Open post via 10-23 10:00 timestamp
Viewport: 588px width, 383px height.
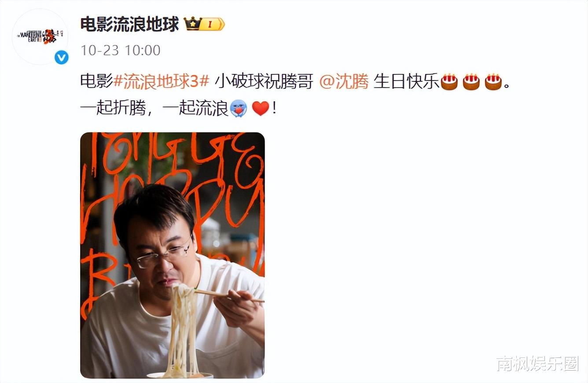(120, 50)
